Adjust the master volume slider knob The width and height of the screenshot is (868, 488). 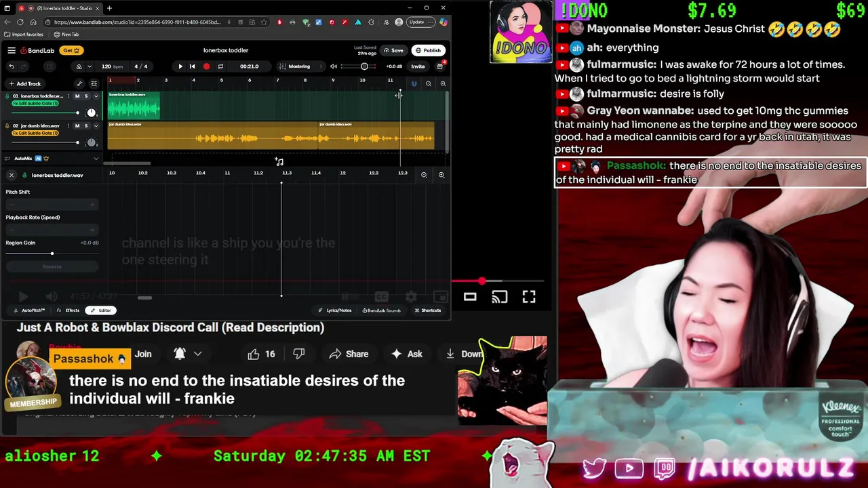click(x=364, y=66)
